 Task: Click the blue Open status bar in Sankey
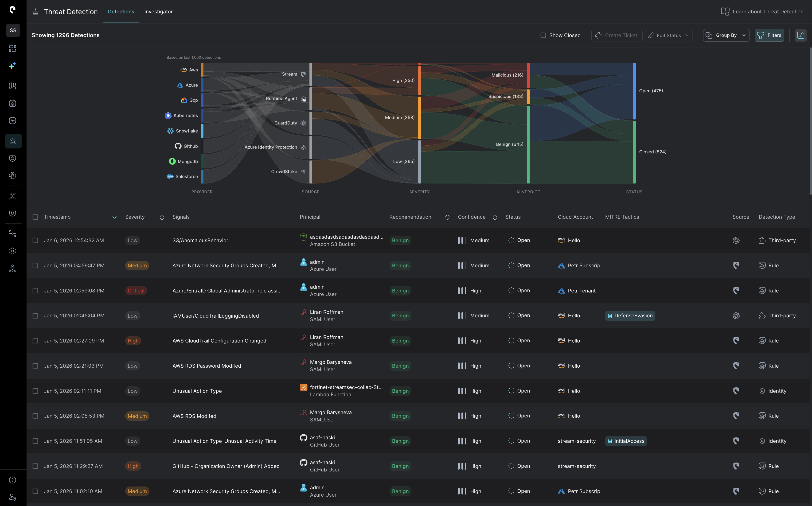coord(634,91)
